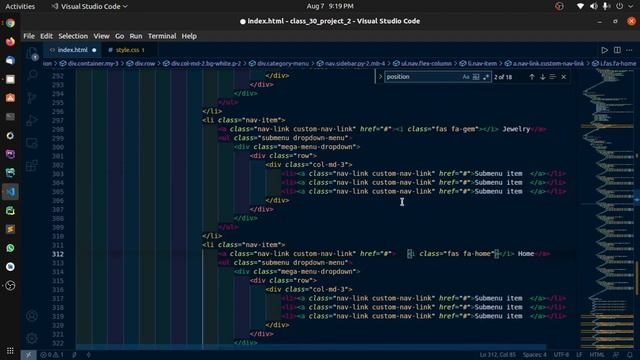Open the Remote Explorer view
The width and height of the screenshot is (640, 360).
click(32, 143)
